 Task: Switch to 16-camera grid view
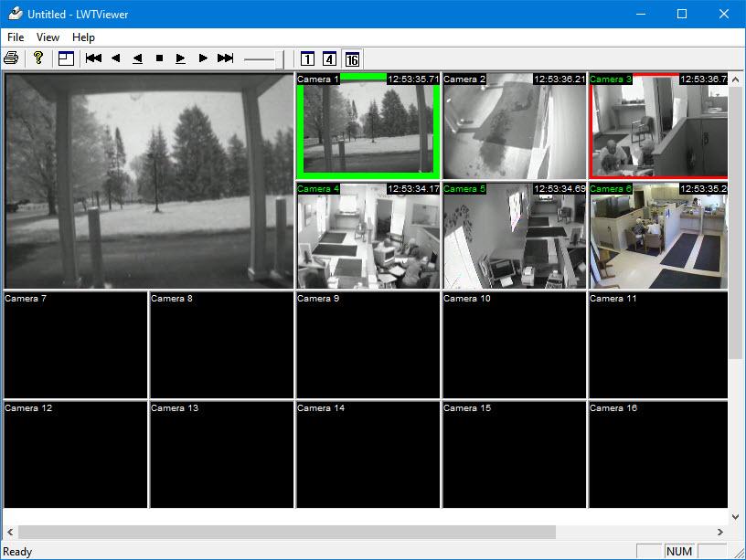tap(352, 58)
